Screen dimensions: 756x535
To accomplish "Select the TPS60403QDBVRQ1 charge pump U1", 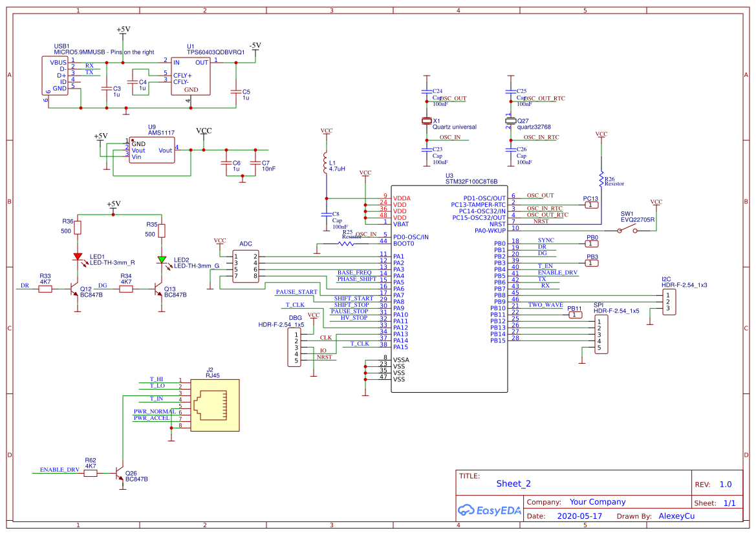I will click(191, 74).
